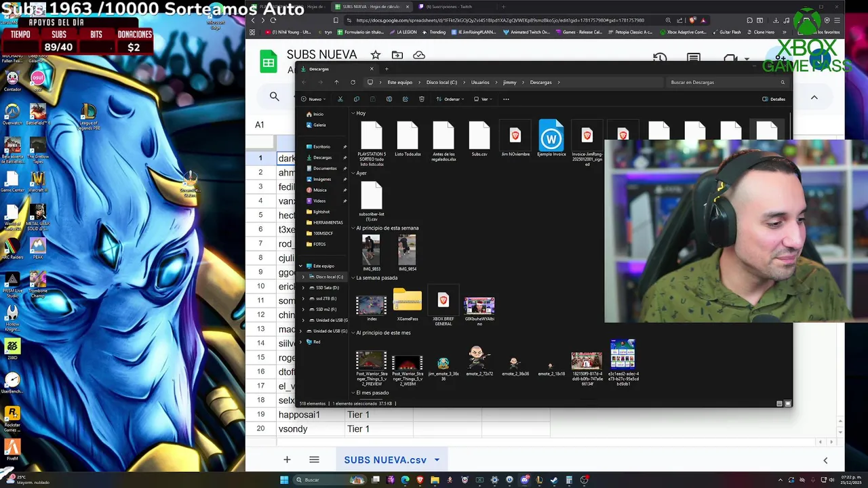Open the three-dots more options in Explorer

coord(506,99)
